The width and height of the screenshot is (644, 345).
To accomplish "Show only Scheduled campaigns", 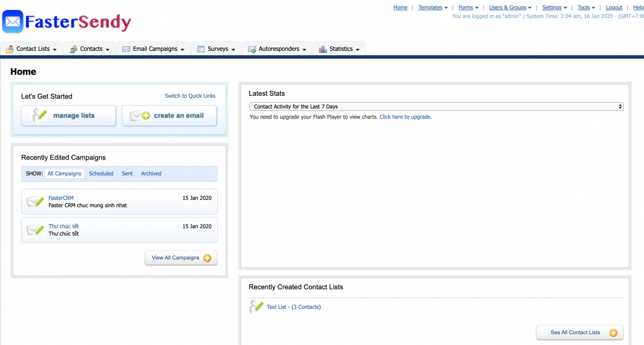I will point(101,174).
